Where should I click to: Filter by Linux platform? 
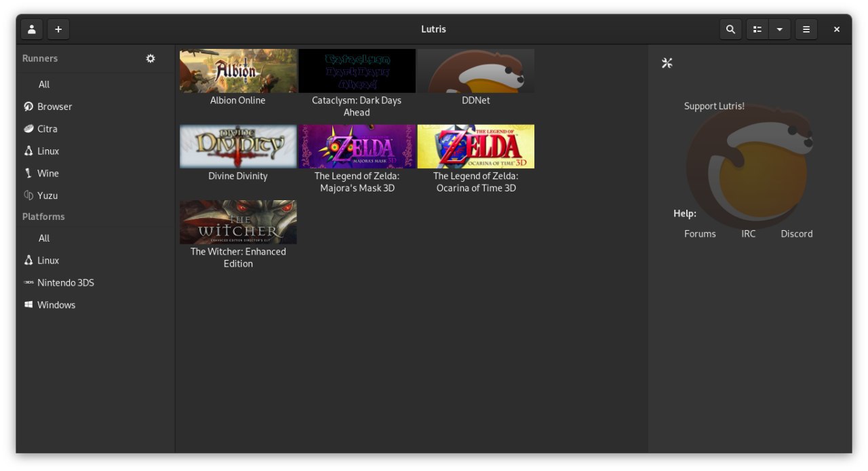(96, 261)
